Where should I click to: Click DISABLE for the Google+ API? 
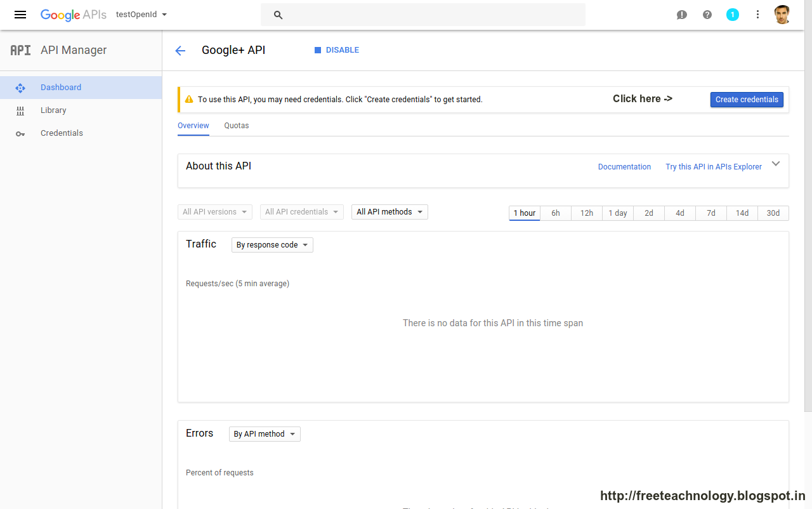(x=337, y=50)
